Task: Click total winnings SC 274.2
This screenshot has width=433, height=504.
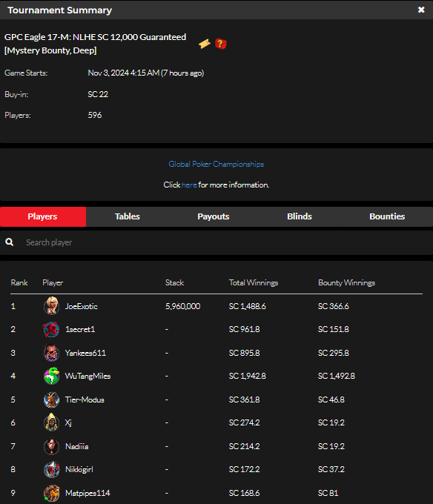Action: 245,422
